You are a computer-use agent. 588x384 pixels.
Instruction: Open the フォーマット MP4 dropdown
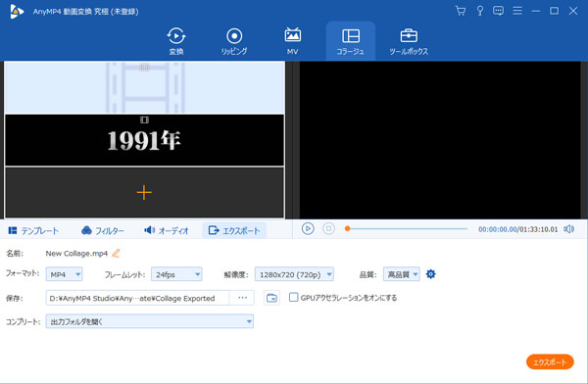coord(64,274)
